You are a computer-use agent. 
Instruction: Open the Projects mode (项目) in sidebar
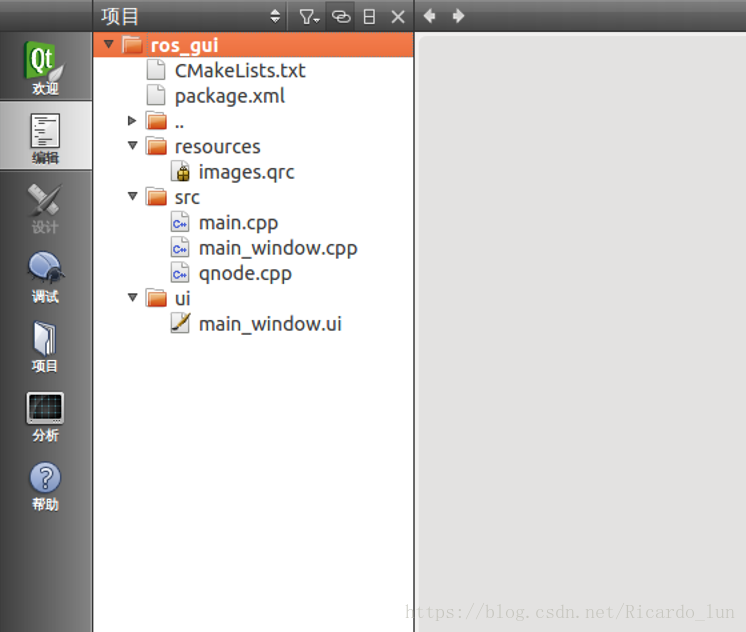click(x=46, y=346)
